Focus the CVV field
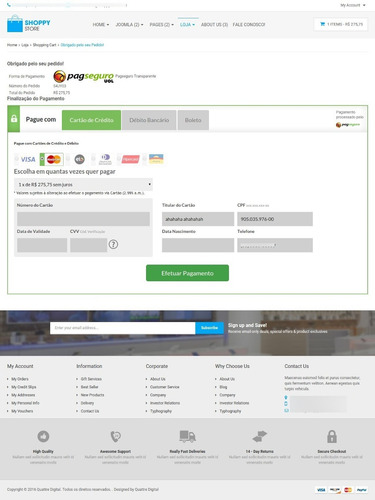Viewport: 375px width, 500px height. coord(88,245)
